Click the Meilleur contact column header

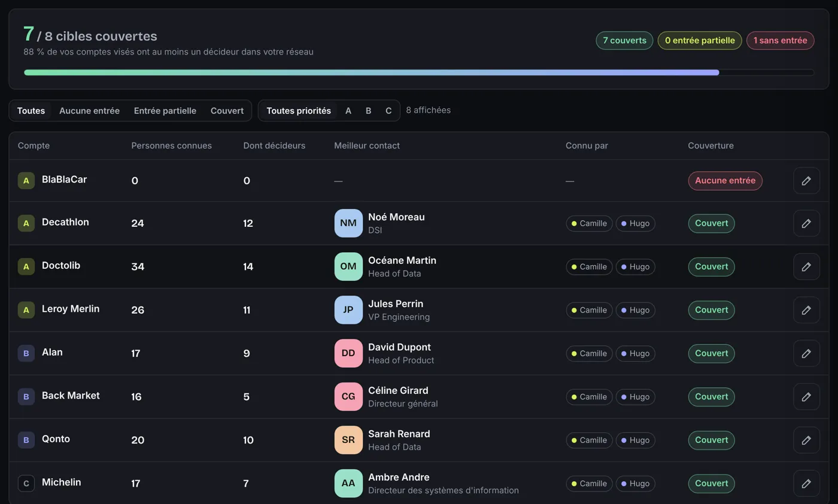(x=367, y=145)
